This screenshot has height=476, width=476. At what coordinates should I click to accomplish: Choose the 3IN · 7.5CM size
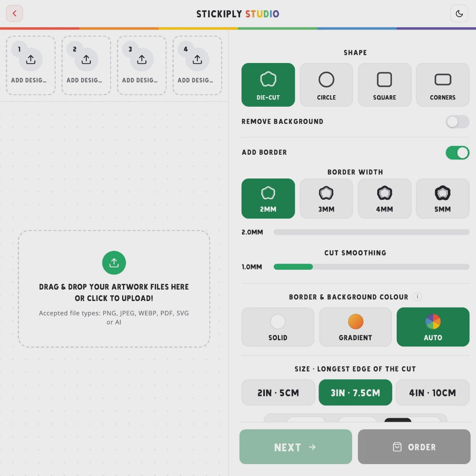pyautogui.click(x=355, y=393)
